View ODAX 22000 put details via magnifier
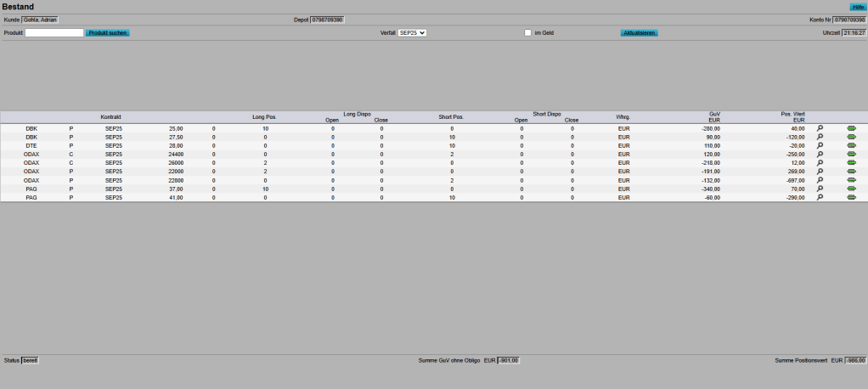The image size is (868, 389). click(820, 171)
